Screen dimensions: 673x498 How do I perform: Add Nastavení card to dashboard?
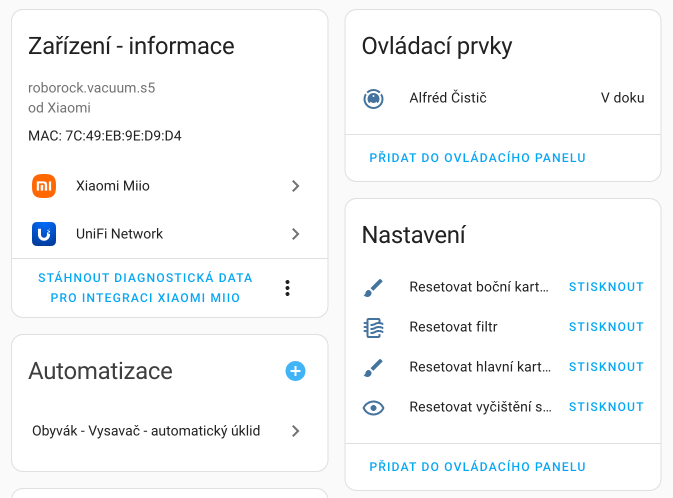coord(477,467)
